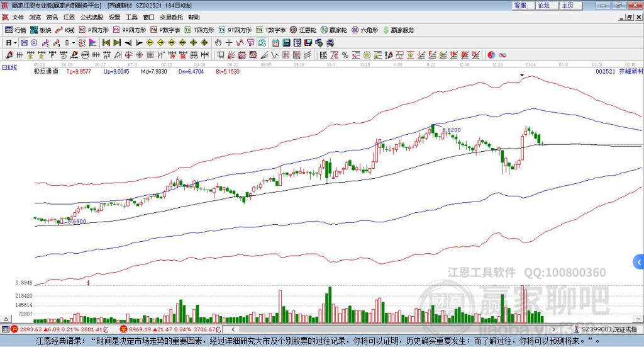The image size is (644, 347).
Task: Select the red pencil drawing tool
Action: (9, 55)
